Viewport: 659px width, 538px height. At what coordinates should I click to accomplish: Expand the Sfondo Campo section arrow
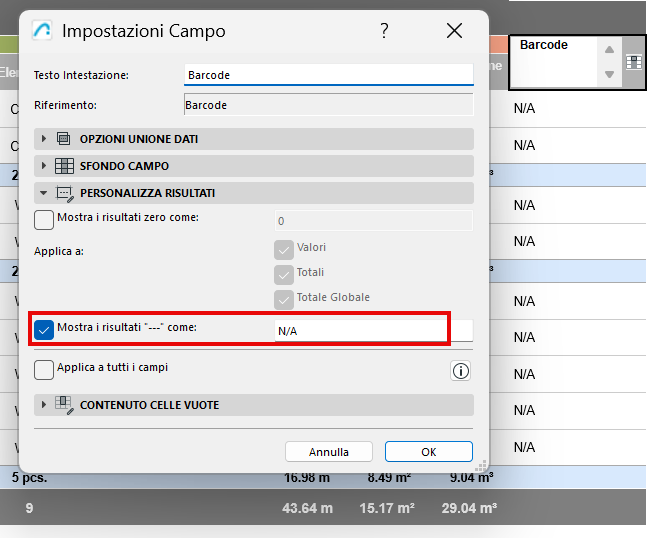(x=44, y=166)
